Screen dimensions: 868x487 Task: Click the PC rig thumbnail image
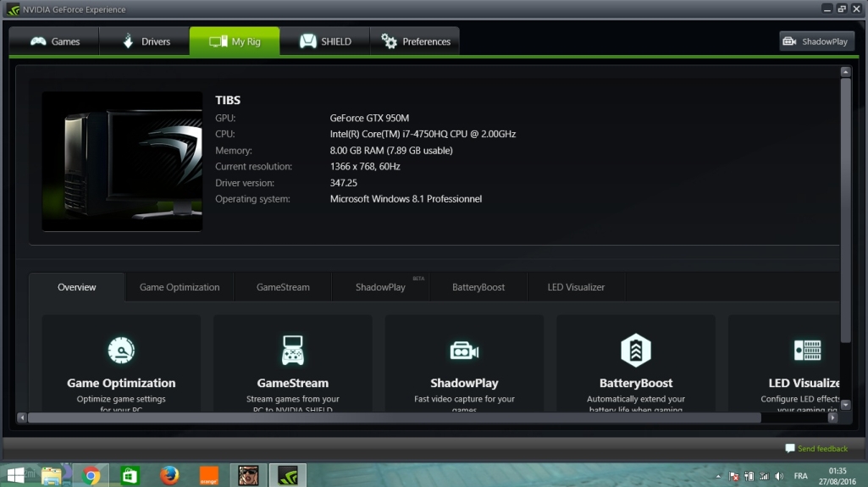click(x=122, y=161)
